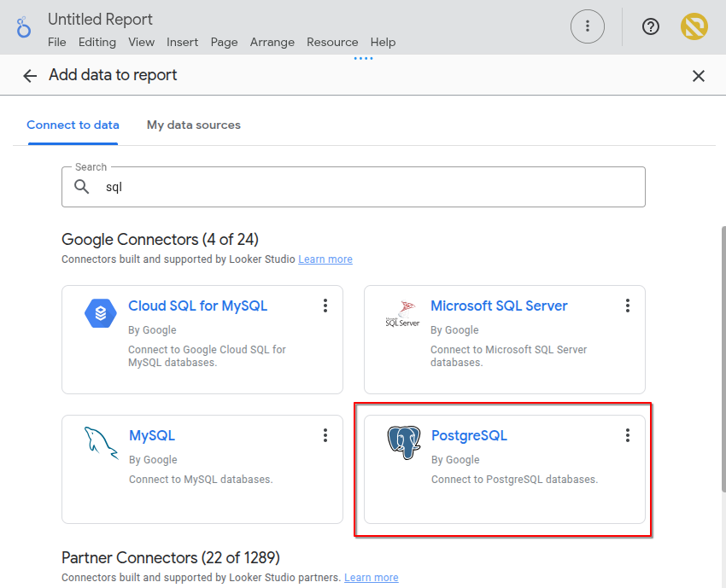Open Learn more link under Partner Connectors
The width and height of the screenshot is (726, 588).
371,578
